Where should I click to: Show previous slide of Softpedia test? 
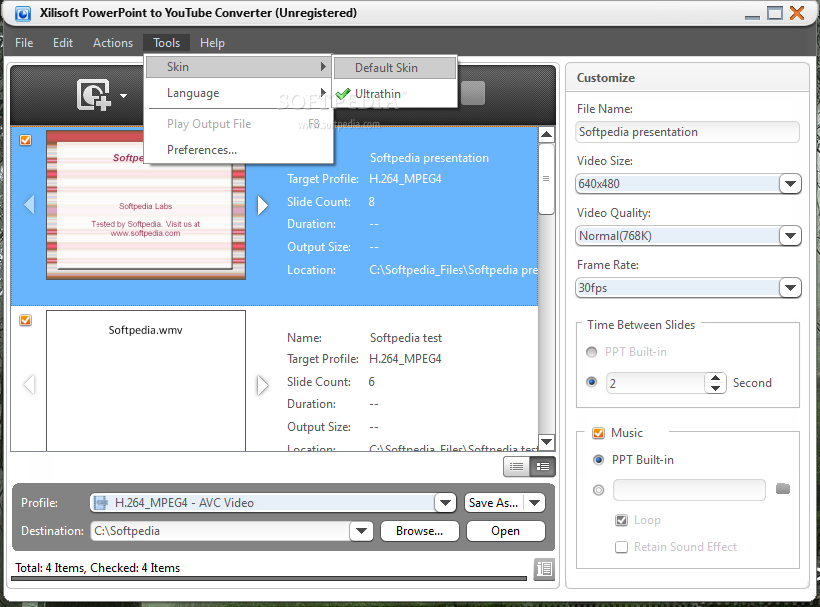tap(29, 384)
